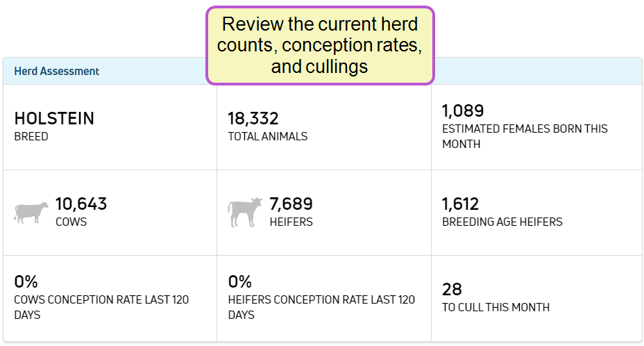Select Estimated Females Born This Month label
This screenshot has height=346, width=644.
[x=525, y=136]
